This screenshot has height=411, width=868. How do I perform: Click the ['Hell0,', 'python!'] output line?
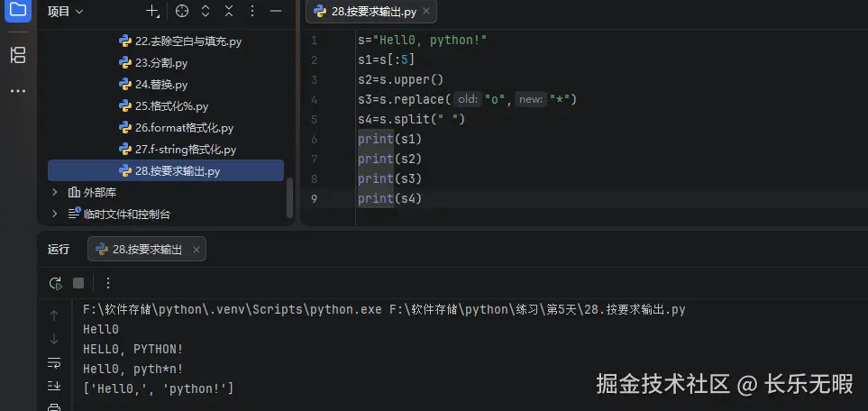(159, 388)
